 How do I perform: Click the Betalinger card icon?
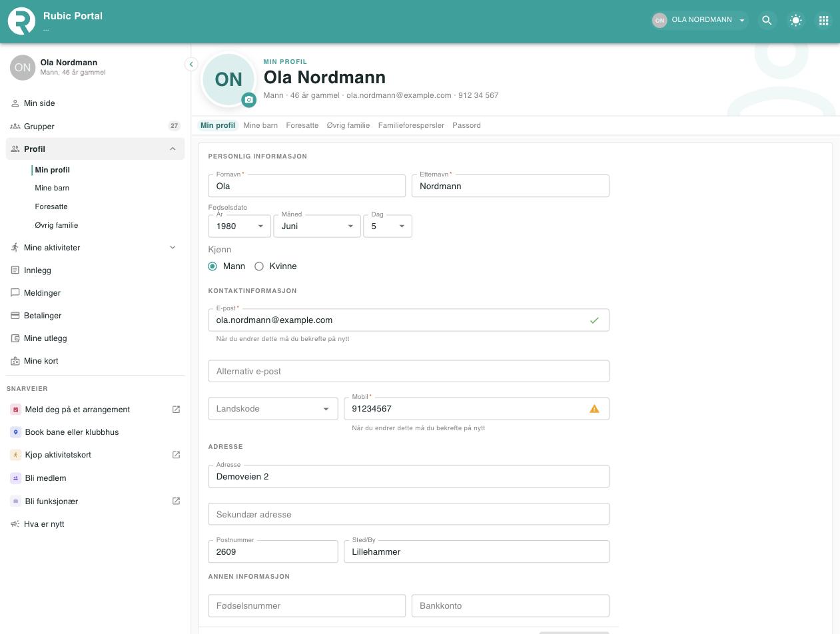point(15,316)
